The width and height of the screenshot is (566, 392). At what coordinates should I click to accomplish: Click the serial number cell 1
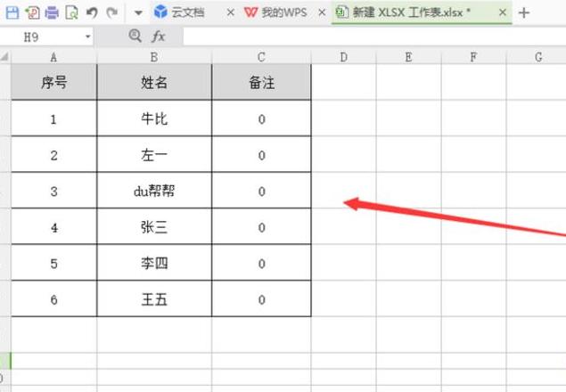coord(53,118)
